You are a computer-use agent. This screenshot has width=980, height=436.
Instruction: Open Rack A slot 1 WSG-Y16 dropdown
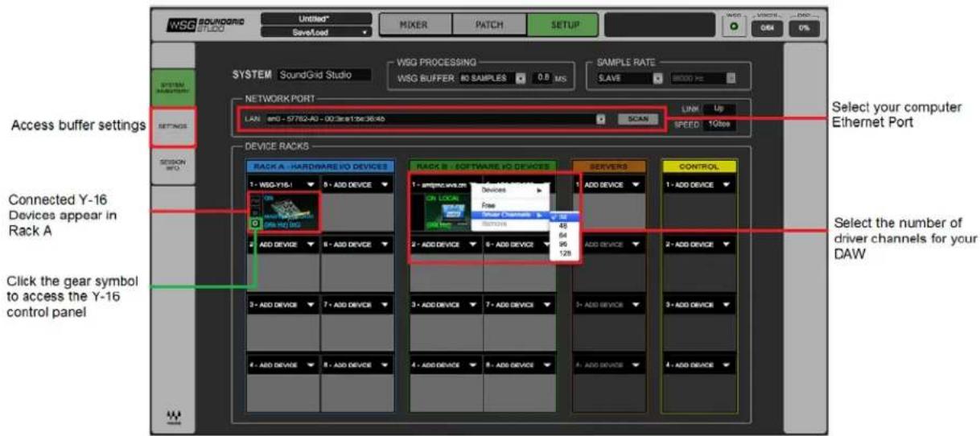point(282,185)
